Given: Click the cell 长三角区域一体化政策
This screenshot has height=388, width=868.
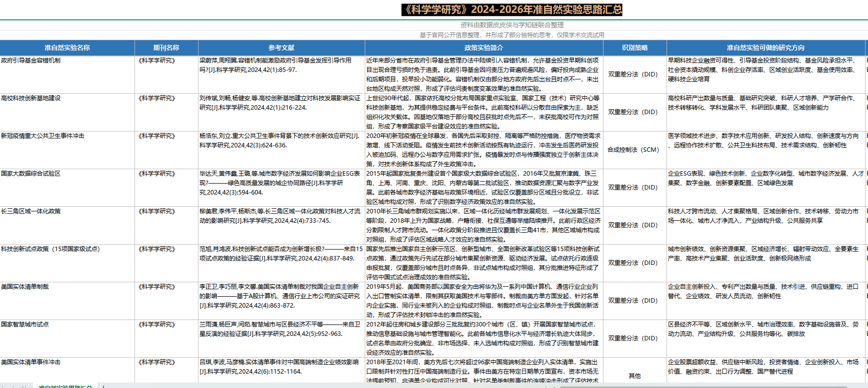Looking at the screenshot, I should 67,225.
